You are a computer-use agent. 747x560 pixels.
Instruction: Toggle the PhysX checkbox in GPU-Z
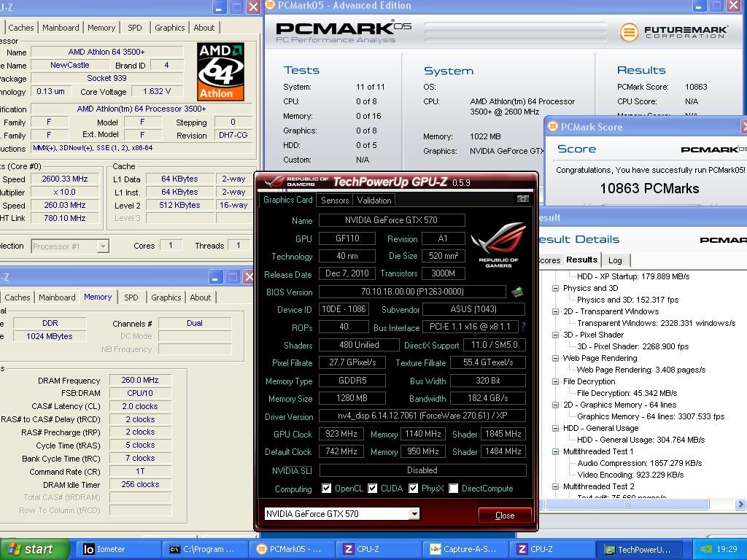point(414,488)
